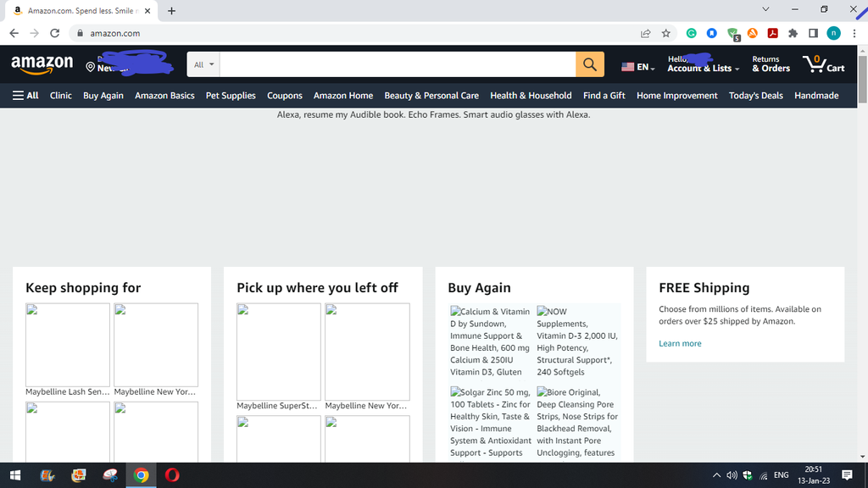Open the search category All dropdown
Viewport: 868px width, 488px height.
point(203,64)
